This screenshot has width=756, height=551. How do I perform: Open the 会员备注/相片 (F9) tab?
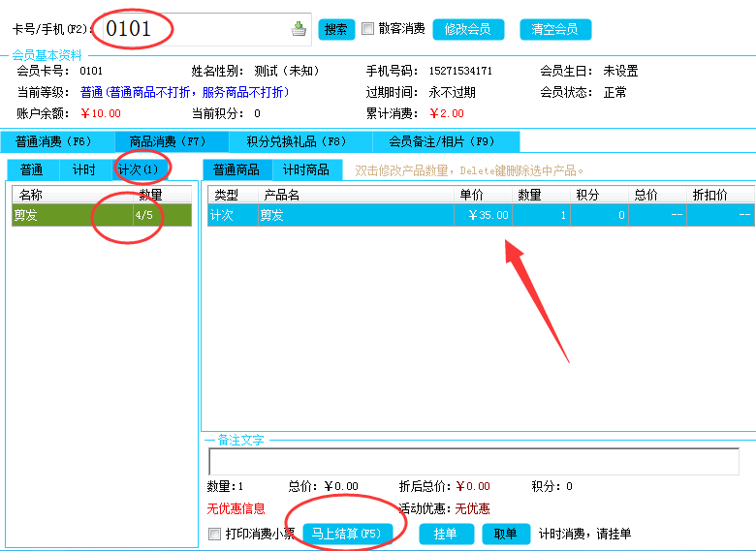tap(441, 142)
